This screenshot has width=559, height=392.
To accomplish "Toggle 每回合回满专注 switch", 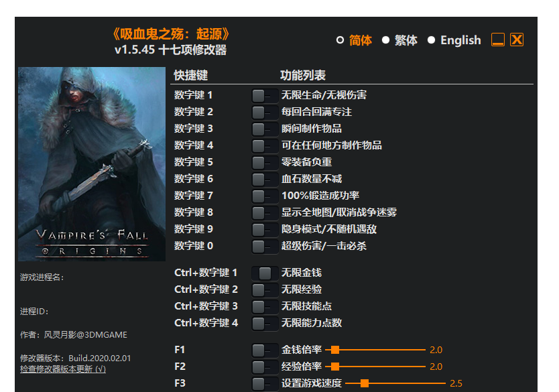I will point(265,113).
